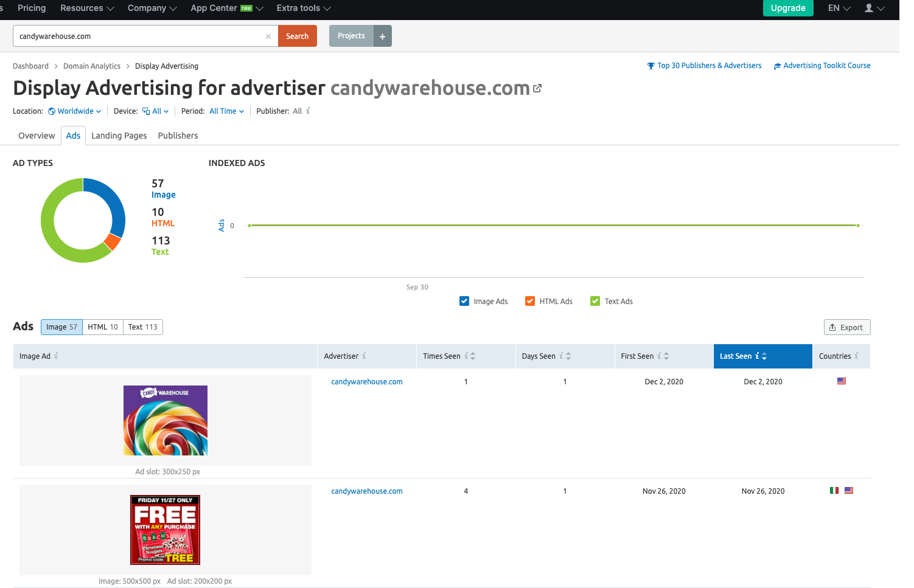Sort by Times Seen arrows

pos(473,356)
